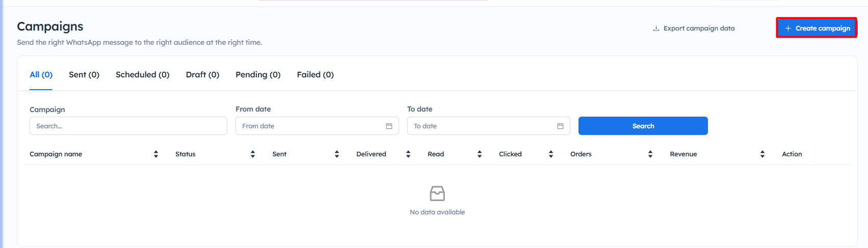The width and height of the screenshot is (868, 248).
Task: View the Failed (0) campaigns tab
Action: click(x=315, y=75)
